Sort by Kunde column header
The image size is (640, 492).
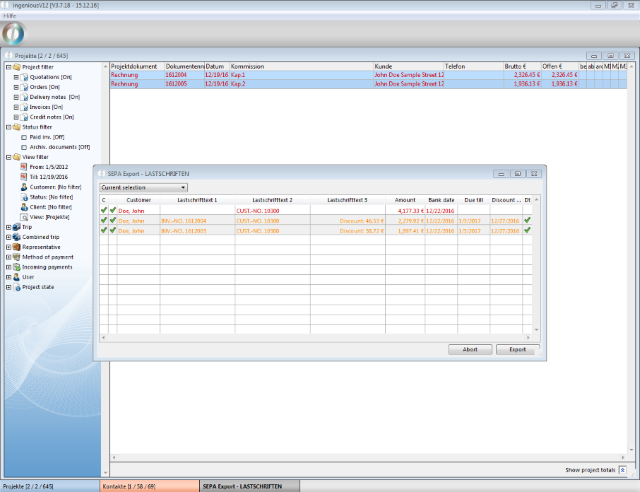point(409,66)
